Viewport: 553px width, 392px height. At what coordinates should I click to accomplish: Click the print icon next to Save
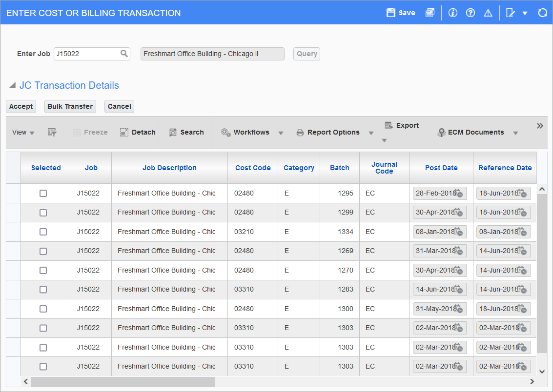coord(430,13)
